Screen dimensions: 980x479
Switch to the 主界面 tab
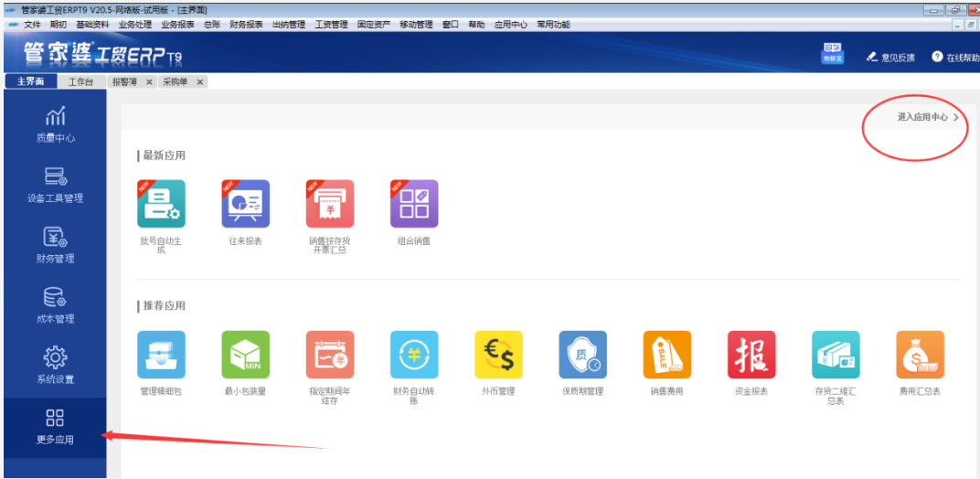30,82
